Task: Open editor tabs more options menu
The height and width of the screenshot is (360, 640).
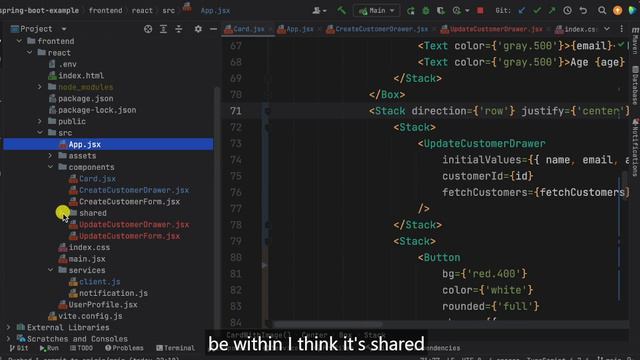Action: pyautogui.click(x=622, y=29)
